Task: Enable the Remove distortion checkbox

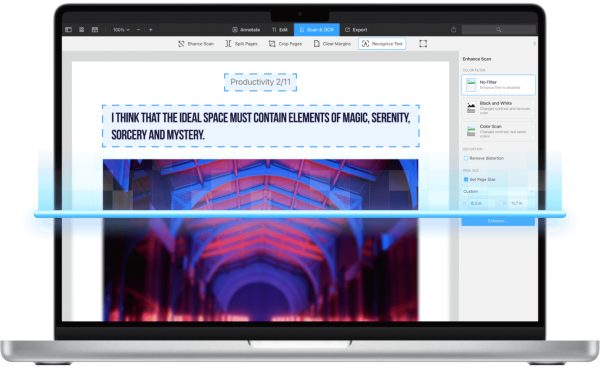Action: 466,158
